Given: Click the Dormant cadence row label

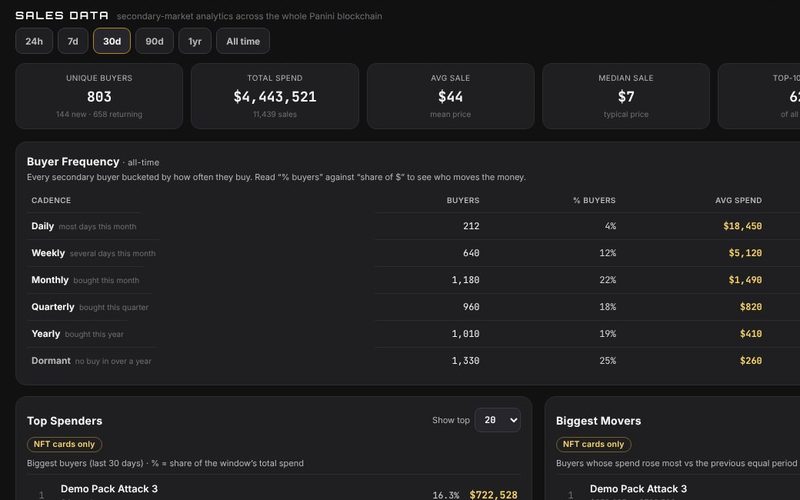Looking at the screenshot, I should pyautogui.click(x=51, y=361).
